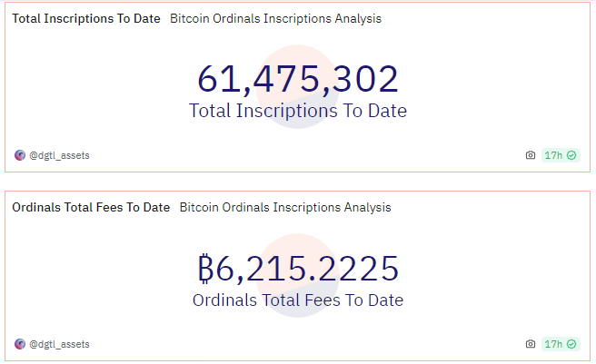Click "Total Inscriptions To Date" label below counter
The width and height of the screenshot is (596, 364).
coord(298,111)
